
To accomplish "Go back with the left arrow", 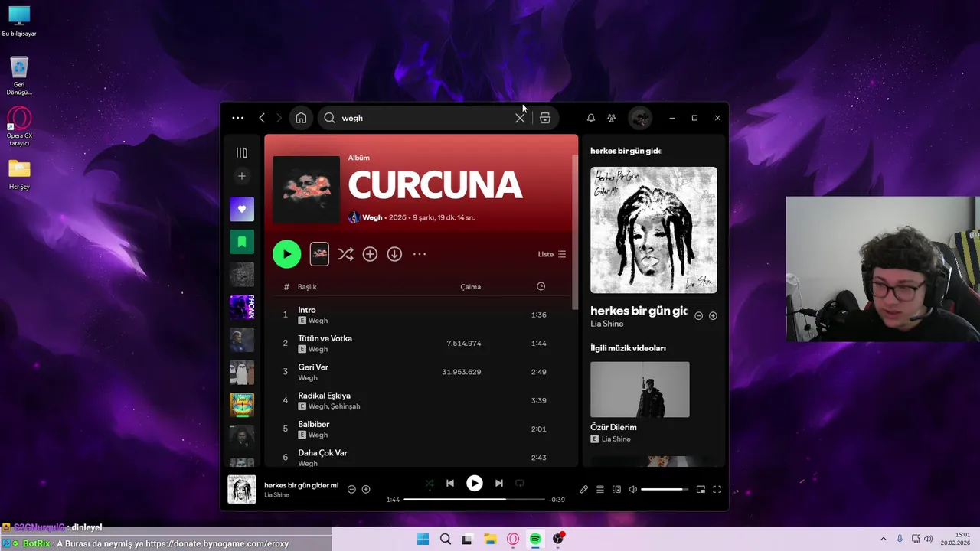I will coord(262,118).
